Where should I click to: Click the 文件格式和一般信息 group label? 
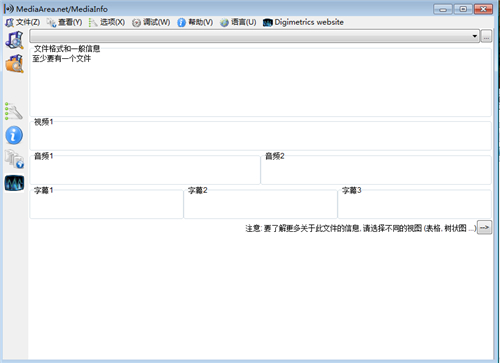[x=67, y=49]
